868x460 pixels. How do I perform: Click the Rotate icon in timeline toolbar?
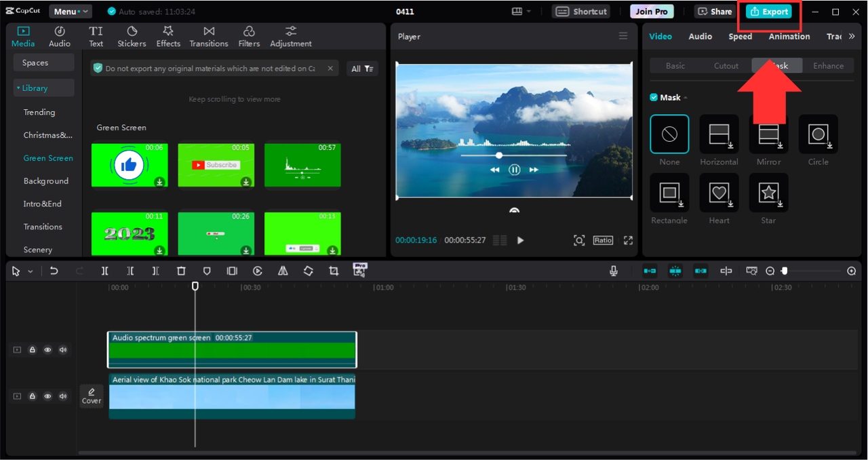tap(308, 271)
